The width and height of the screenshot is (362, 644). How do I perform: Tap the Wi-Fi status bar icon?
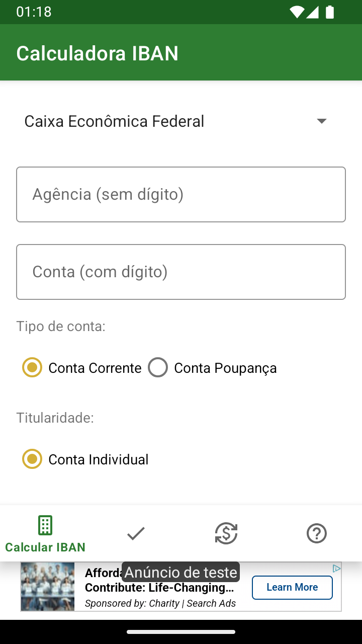point(297,12)
